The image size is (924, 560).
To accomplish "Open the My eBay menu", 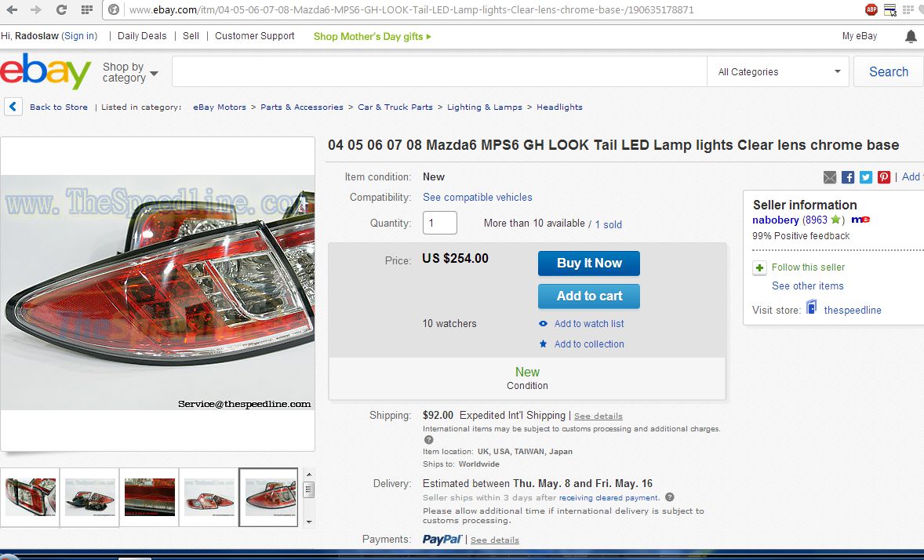I will [860, 36].
